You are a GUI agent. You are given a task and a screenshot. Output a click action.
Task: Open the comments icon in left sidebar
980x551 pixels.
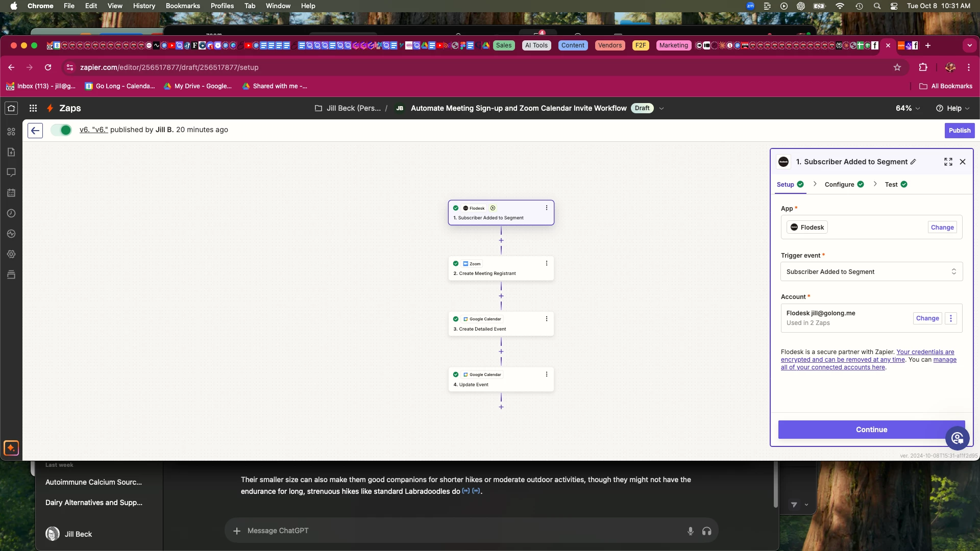[11, 172]
